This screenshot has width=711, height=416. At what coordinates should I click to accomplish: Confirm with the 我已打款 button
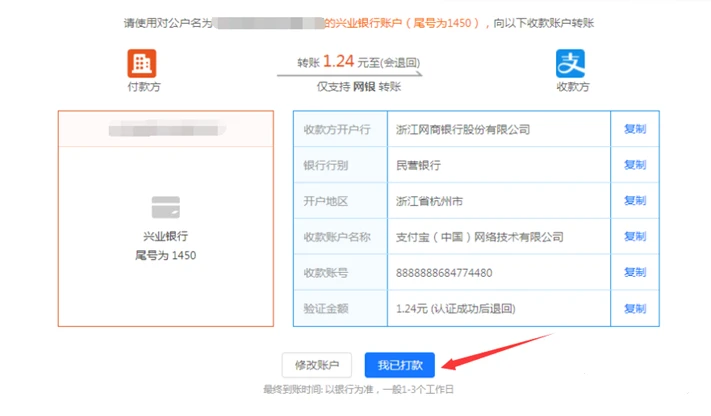[x=399, y=365]
